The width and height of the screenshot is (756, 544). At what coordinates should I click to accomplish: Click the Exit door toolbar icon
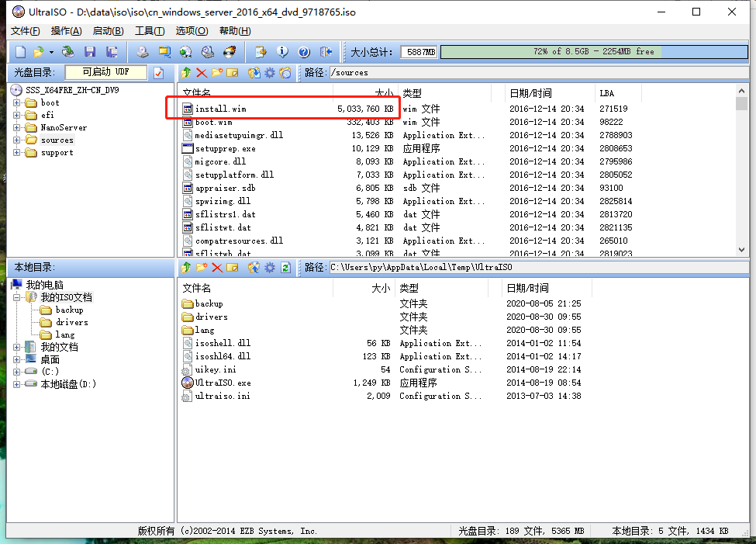coord(326,52)
